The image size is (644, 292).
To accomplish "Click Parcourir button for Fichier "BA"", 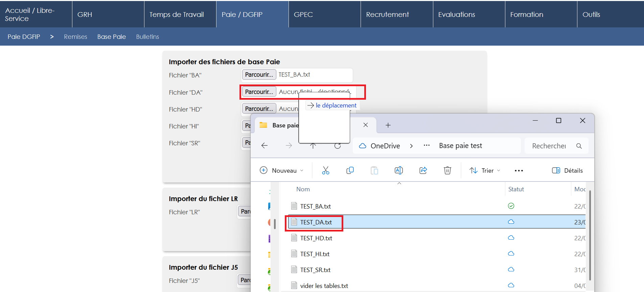I will (x=259, y=75).
